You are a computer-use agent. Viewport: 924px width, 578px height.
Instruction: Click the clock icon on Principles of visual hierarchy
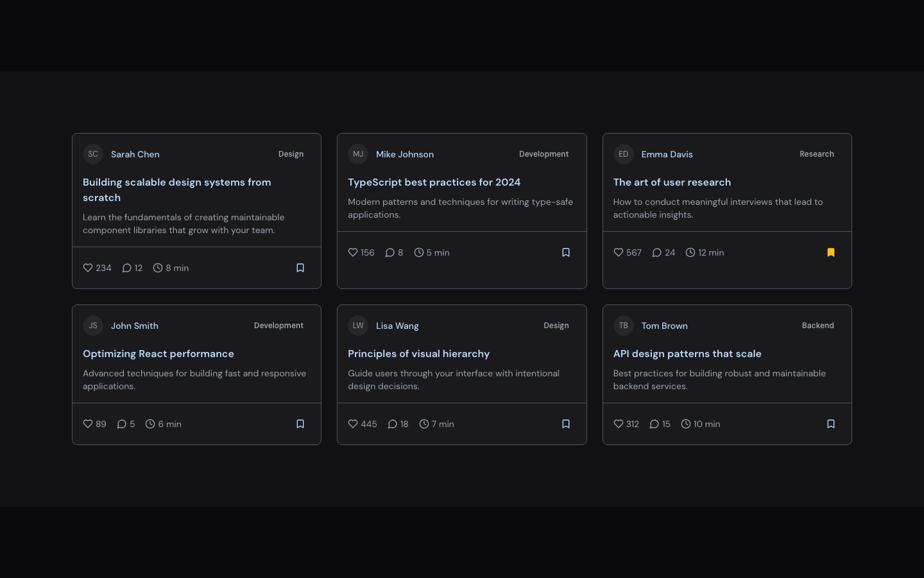point(424,424)
